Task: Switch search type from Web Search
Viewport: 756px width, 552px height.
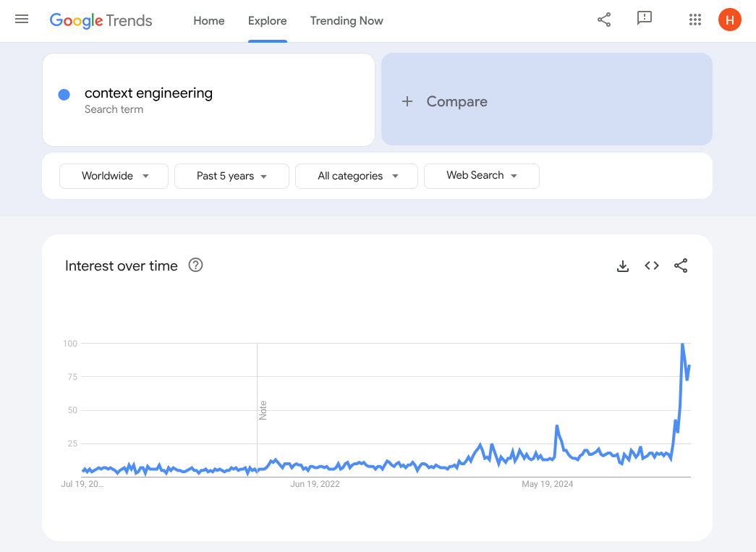Action: 481,176
